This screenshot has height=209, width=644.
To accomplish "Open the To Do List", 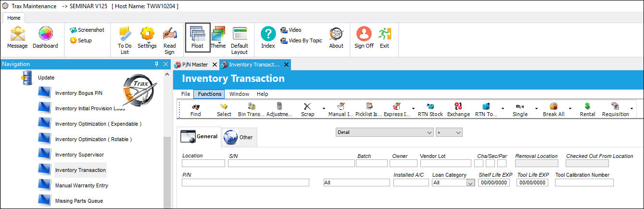I will pos(125,40).
